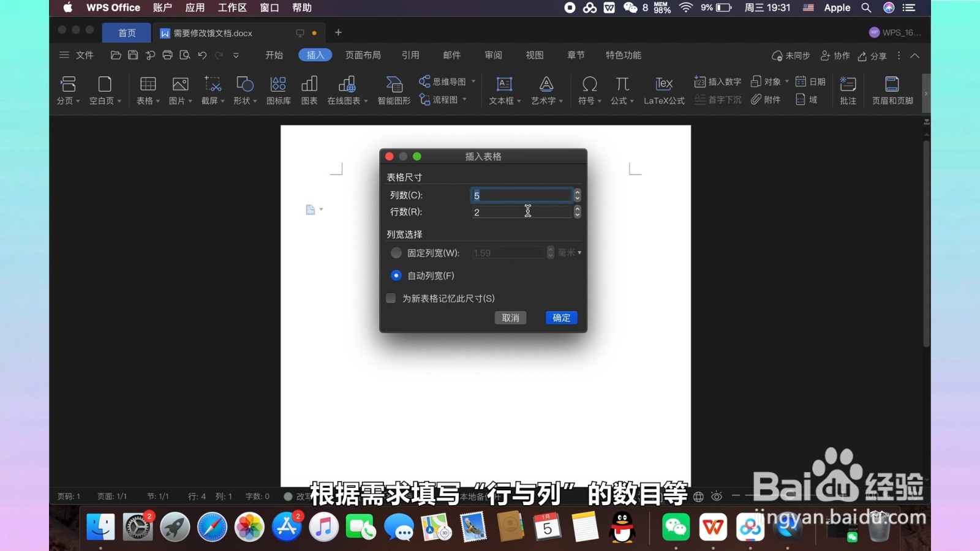The image size is (980, 551).
Task: Check 为新表格记忆此尺寸(S) checkbox
Action: click(x=390, y=298)
